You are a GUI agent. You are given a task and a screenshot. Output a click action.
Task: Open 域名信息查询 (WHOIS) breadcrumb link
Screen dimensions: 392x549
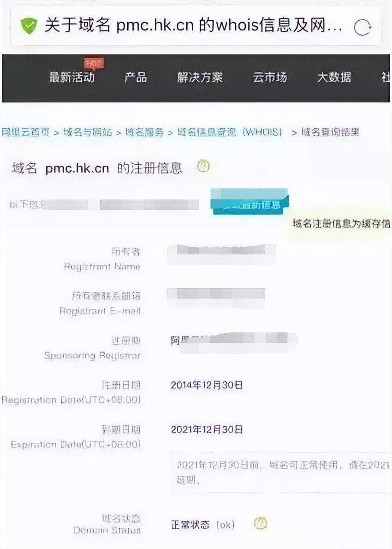point(230,132)
